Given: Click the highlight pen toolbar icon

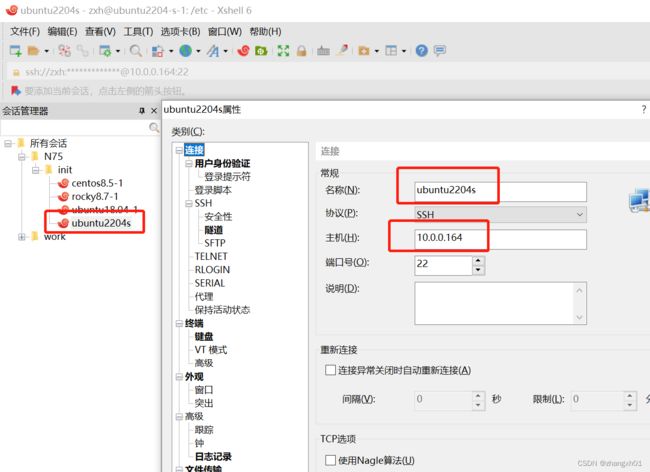Looking at the screenshot, I should (342, 51).
